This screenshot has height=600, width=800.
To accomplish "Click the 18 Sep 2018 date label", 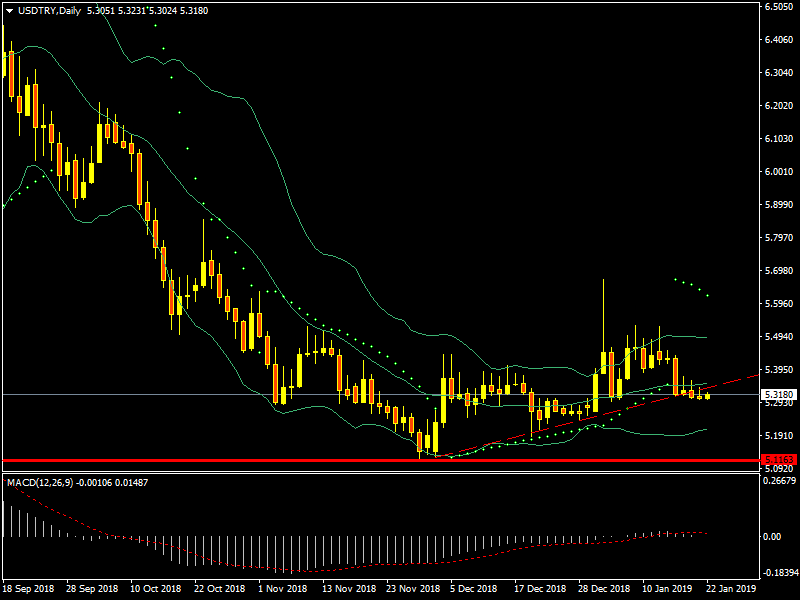I will click(28, 590).
